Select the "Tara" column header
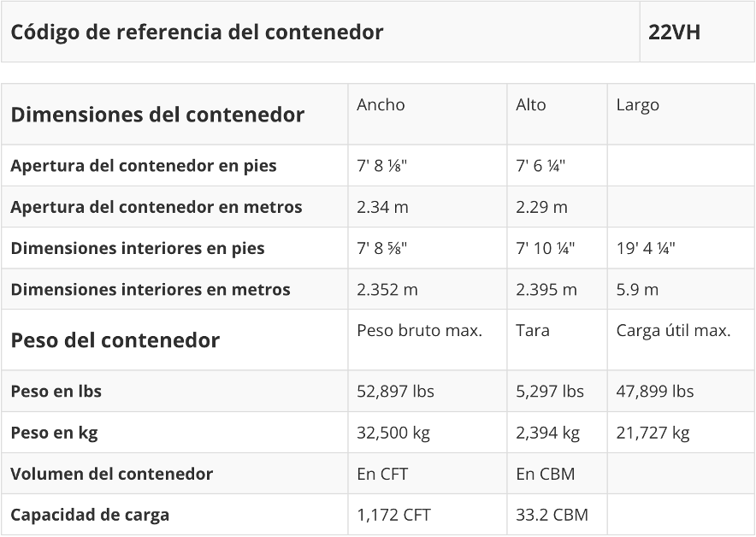Viewport: 756px width, 537px height. (x=532, y=331)
